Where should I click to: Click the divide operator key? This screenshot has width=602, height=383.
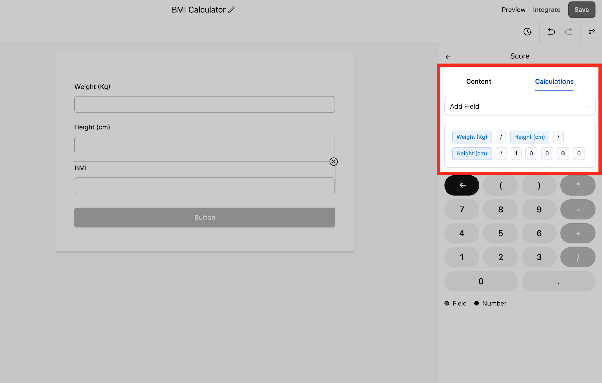(x=578, y=258)
